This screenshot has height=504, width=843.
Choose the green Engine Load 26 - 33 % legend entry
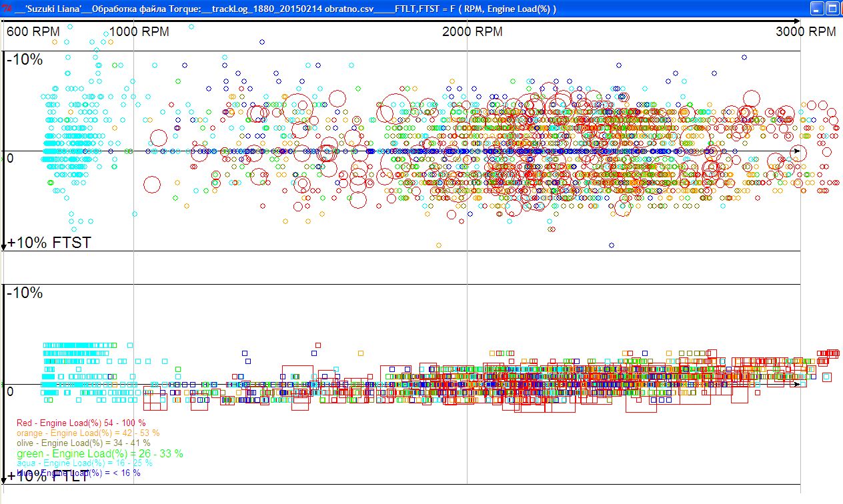99,454
